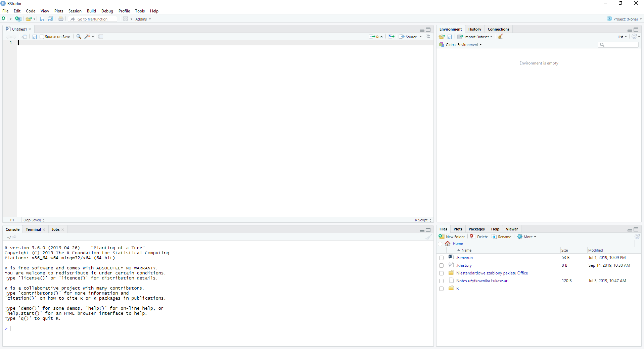
Task: Toggle the Source on Save checkbox
Action: click(42, 37)
